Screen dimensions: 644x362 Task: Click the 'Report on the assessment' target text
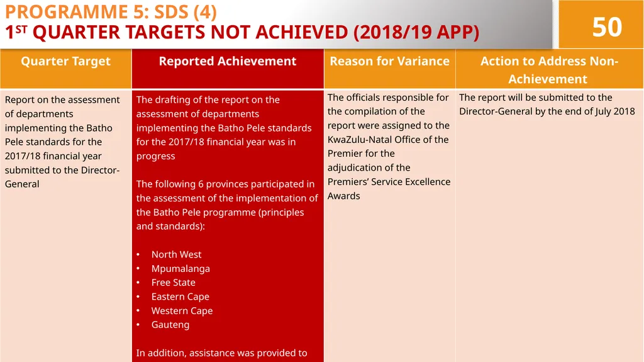62,142
